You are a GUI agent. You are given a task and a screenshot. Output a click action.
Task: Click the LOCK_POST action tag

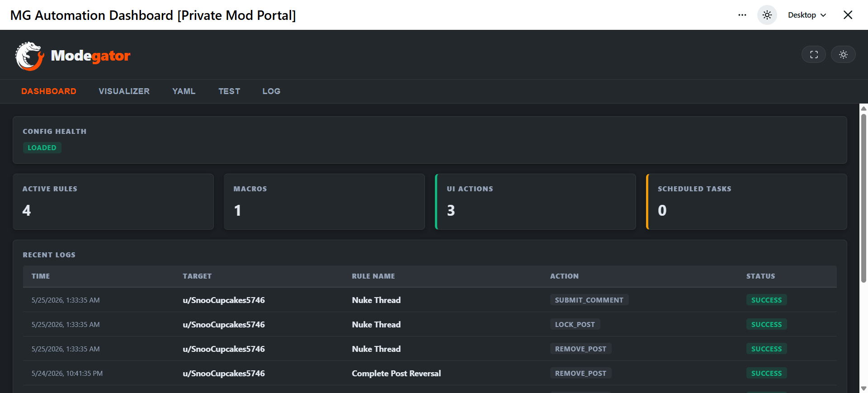(575, 324)
